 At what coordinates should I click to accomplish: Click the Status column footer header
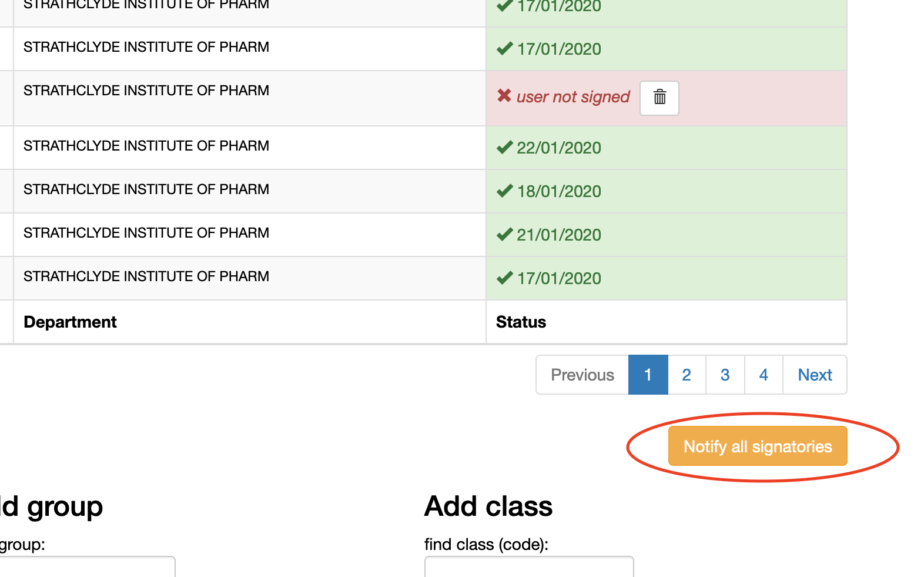point(521,322)
